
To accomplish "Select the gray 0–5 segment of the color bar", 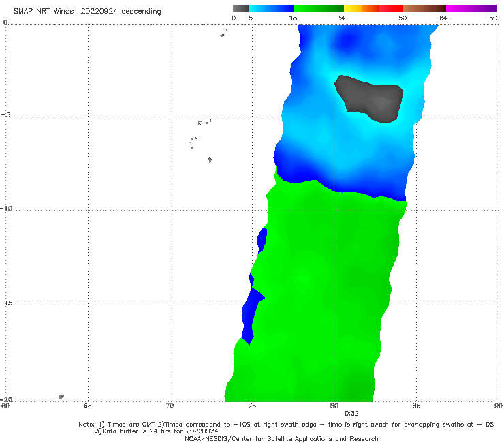I will (241, 8).
